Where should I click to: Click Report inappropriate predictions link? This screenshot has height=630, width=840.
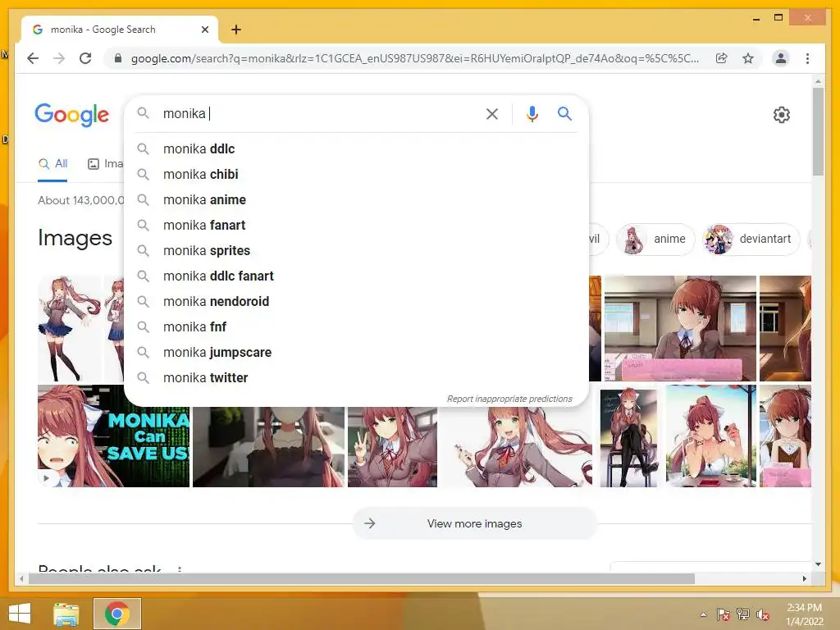tap(509, 399)
